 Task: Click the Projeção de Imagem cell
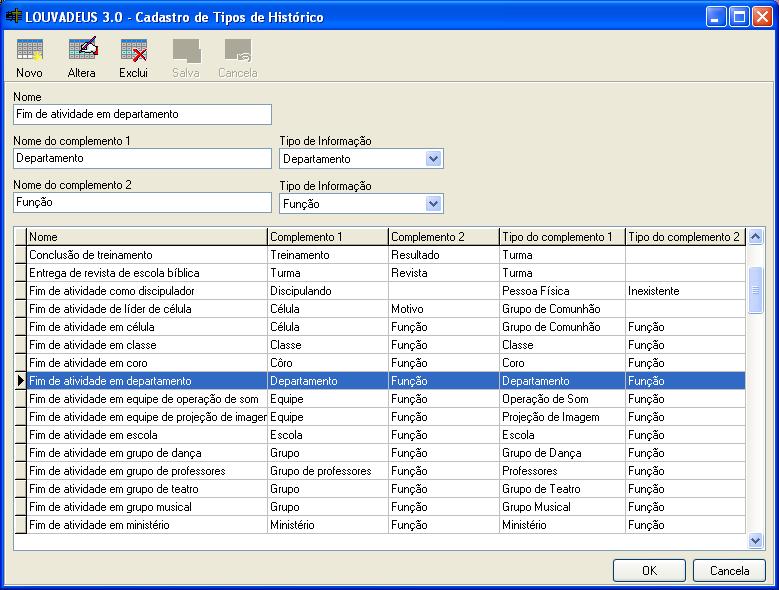[x=562, y=417]
